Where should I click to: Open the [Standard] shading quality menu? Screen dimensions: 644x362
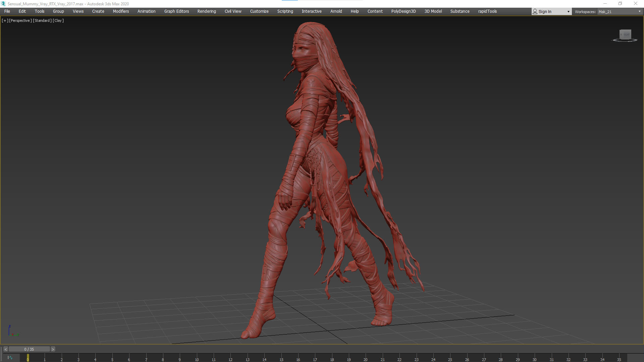pos(42,20)
